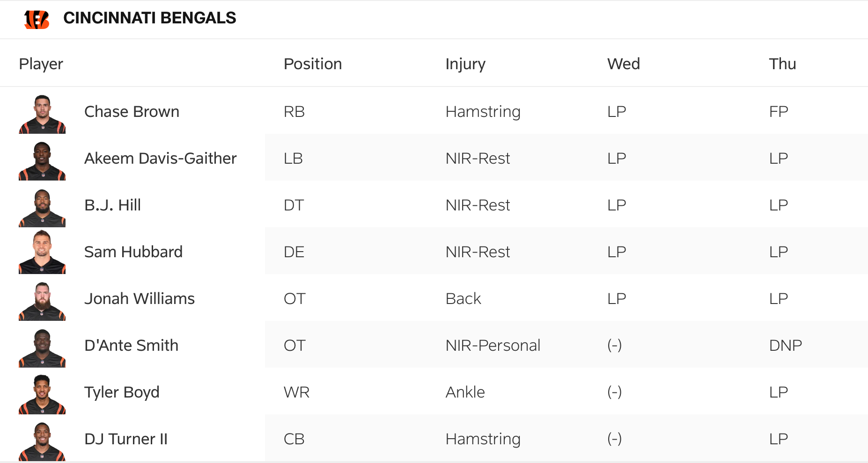Click Akeem Davis-Gaither's headshot photo

[42, 161]
